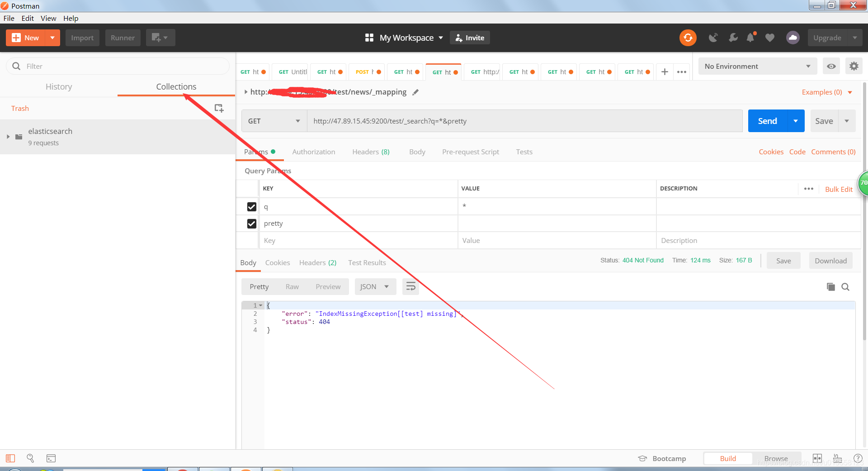Open the params table three-dot options
Screen dimensions: 868x471
click(809, 189)
